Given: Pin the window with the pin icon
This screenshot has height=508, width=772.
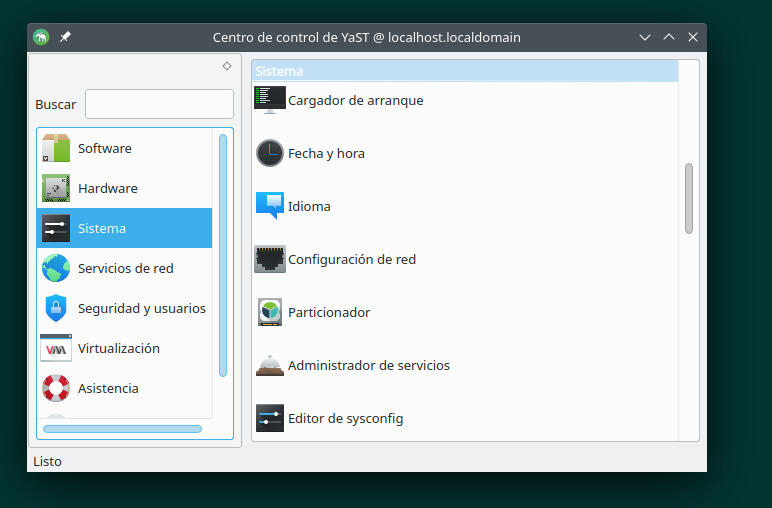Looking at the screenshot, I should coord(65,37).
